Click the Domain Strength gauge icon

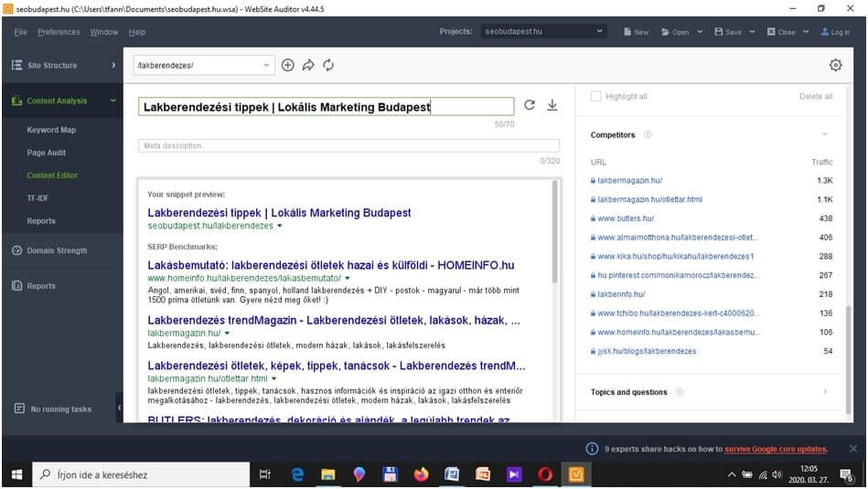pos(16,250)
